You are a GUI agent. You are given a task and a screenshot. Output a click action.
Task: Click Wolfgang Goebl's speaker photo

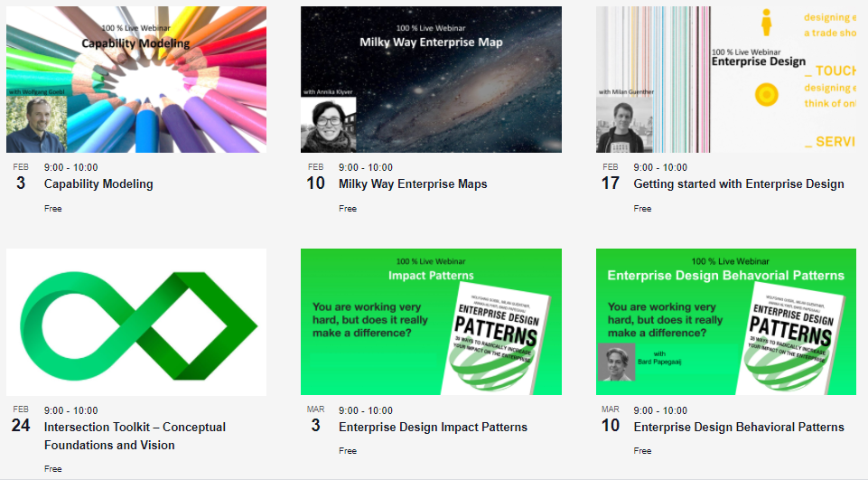36,124
